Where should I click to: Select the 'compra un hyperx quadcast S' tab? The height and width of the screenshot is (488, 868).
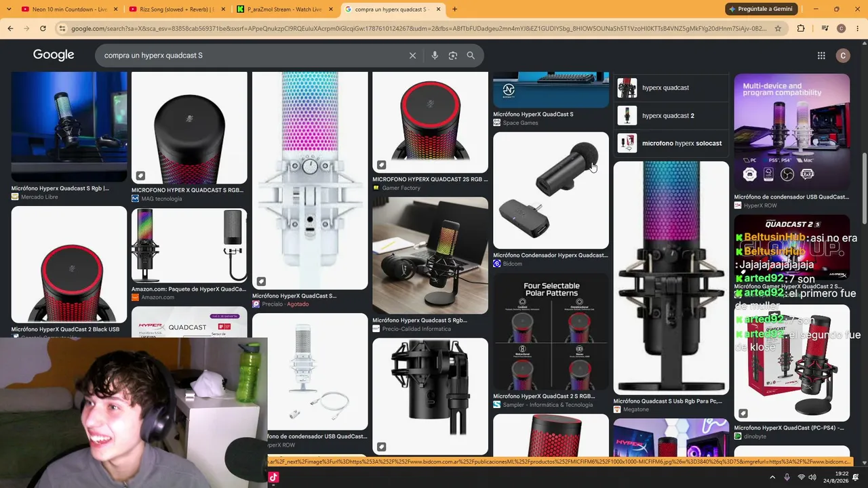(392, 9)
